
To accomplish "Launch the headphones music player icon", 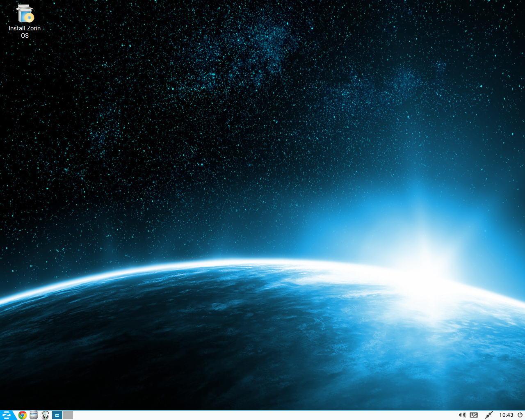I will click(x=45, y=415).
